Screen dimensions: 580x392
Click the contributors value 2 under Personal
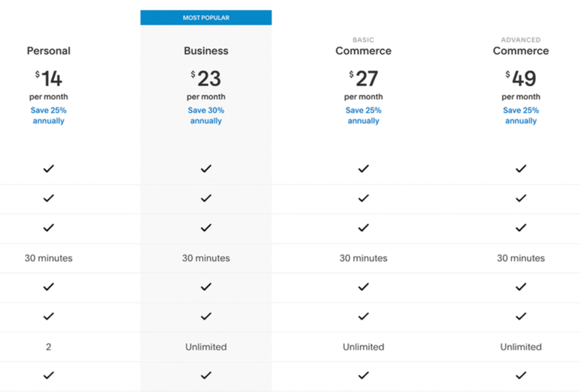[x=48, y=346]
